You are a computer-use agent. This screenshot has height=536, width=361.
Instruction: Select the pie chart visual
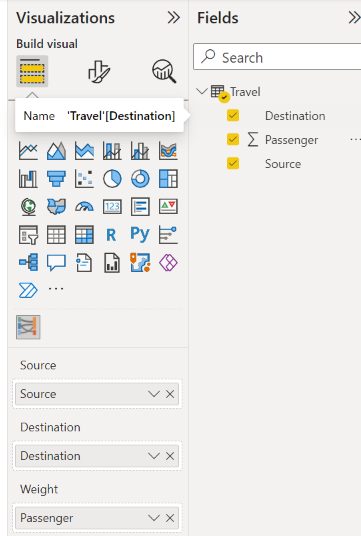coord(112,179)
